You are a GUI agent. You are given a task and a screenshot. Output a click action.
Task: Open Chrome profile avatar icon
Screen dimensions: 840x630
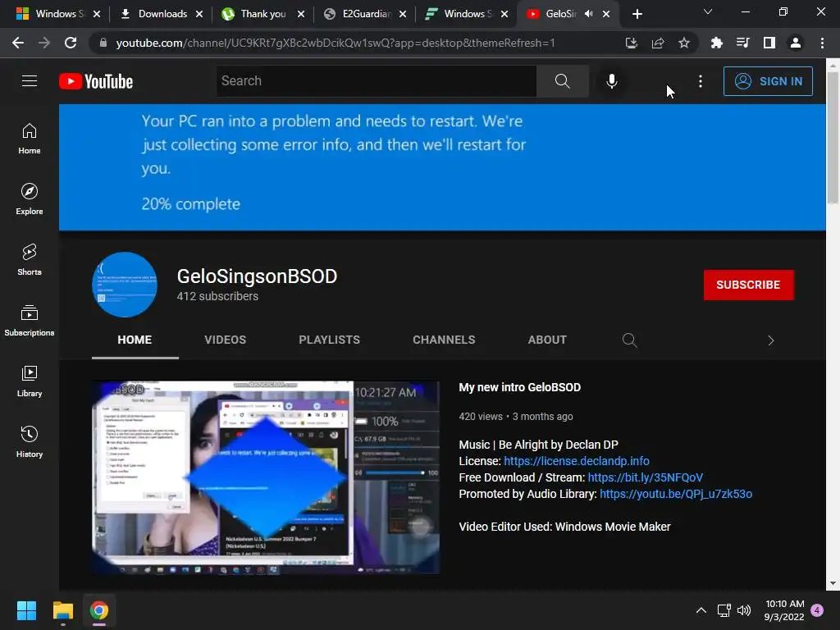(x=796, y=43)
